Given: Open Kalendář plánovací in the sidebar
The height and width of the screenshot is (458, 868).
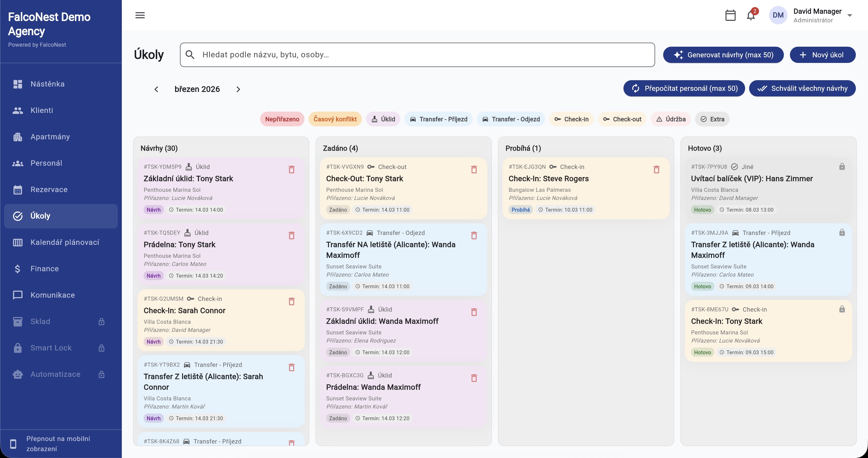Looking at the screenshot, I should click(65, 243).
